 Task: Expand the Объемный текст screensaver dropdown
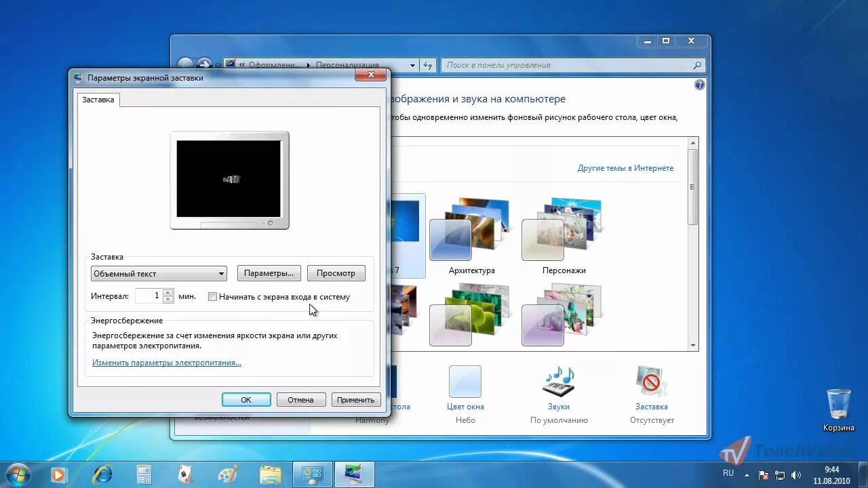pos(159,274)
